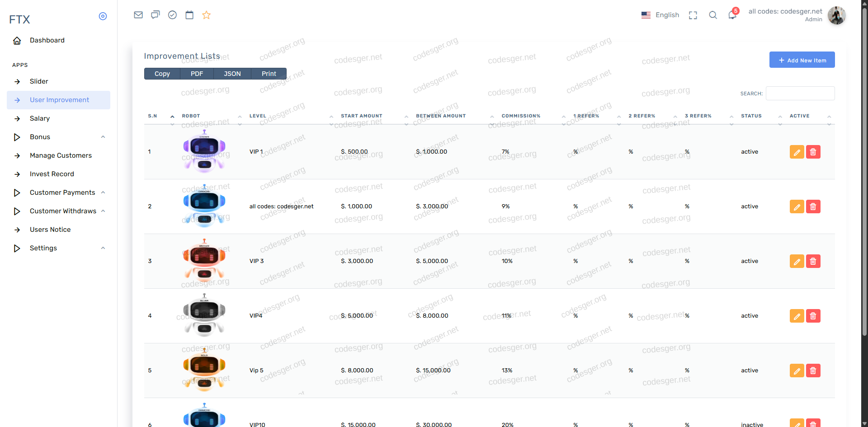
Task: Delete the VIP 3 row using trash icon
Action: pos(813,261)
